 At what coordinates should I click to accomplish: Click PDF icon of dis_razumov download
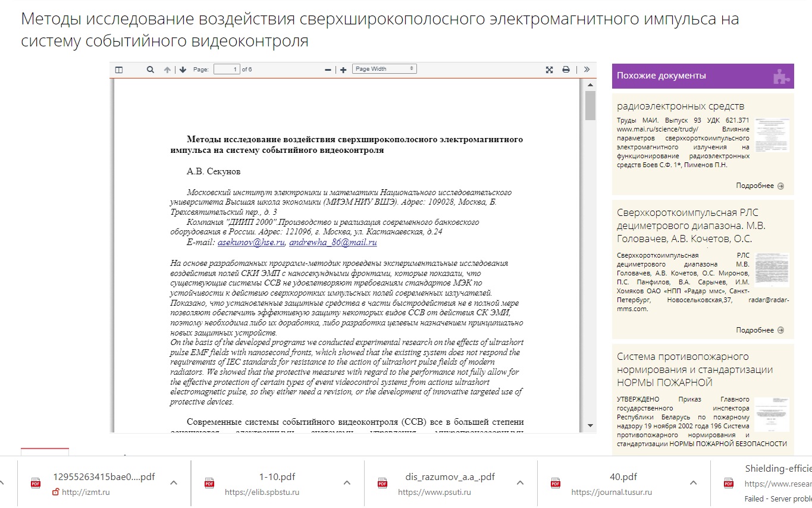pyautogui.click(x=383, y=483)
